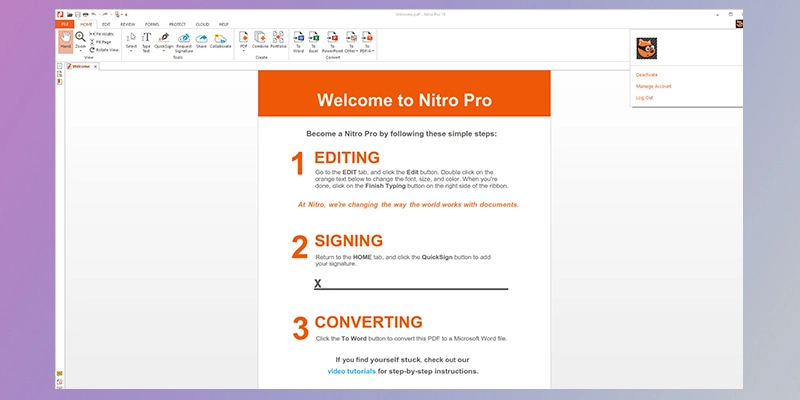Click the yellow icon near the left sidebar's bottom
Screen dimensions: 800x400
(x=60, y=373)
